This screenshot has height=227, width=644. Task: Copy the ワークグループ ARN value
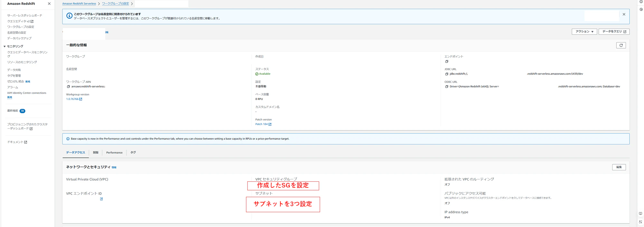click(x=68, y=86)
